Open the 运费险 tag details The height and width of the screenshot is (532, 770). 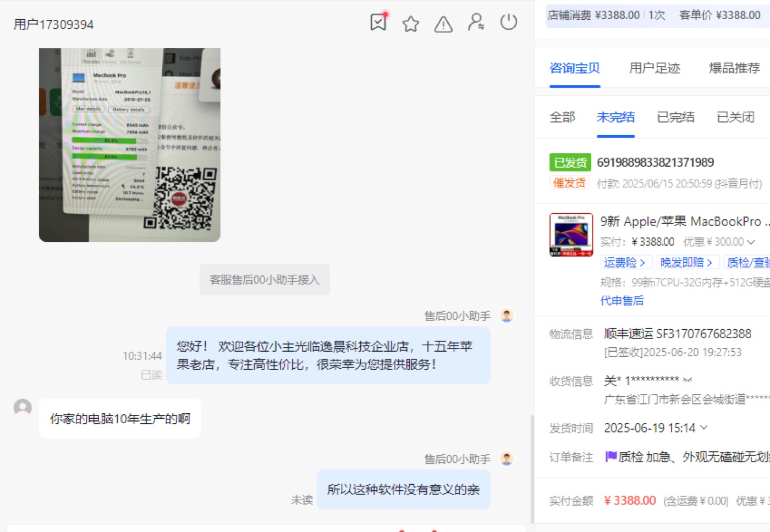click(x=626, y=263)
